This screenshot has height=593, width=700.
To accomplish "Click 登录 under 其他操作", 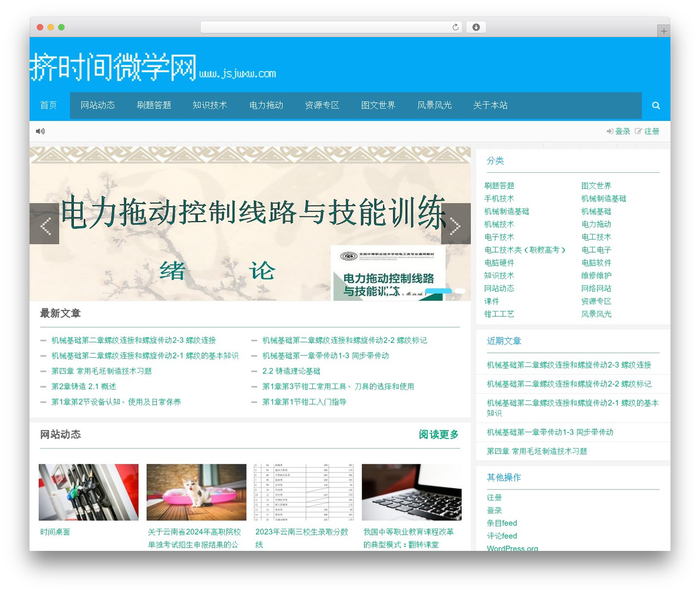I will (494, 510).
